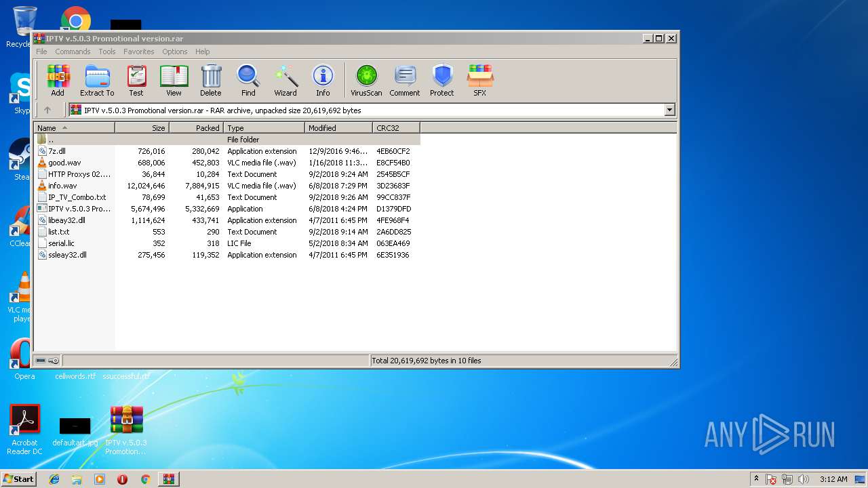
Task: Click the key password icon in status bar
Action: 54,361
